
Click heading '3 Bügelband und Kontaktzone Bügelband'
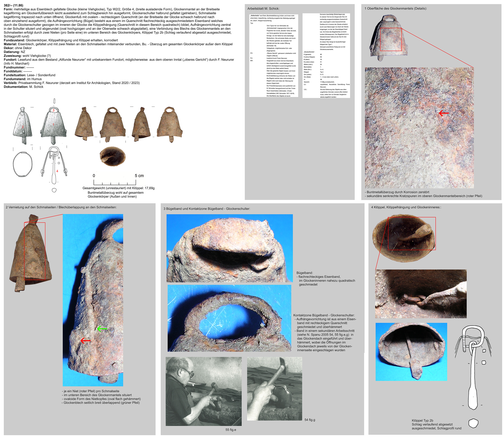[x=207, y=209]
